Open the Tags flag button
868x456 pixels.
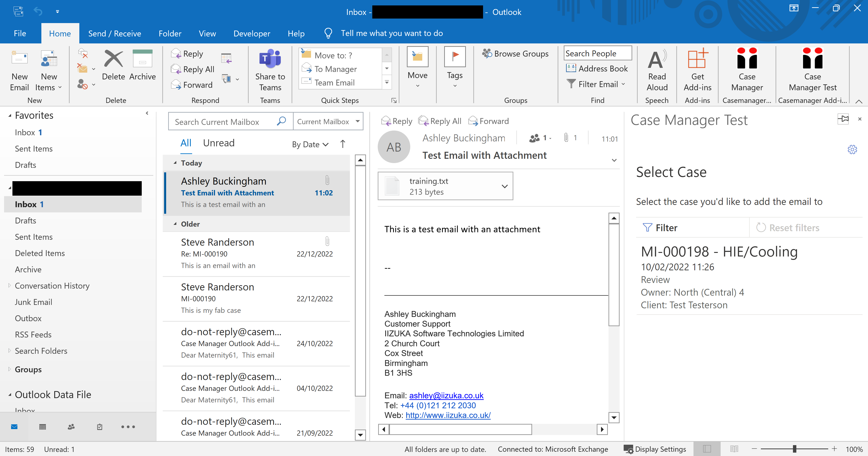455,67
